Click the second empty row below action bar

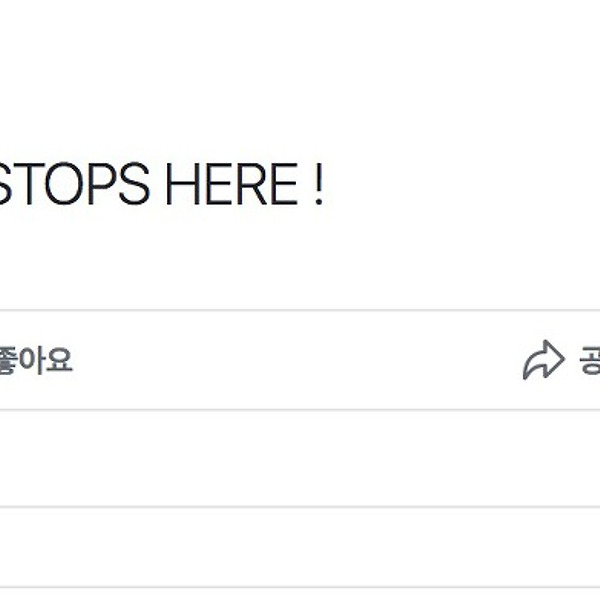point(300,547)
